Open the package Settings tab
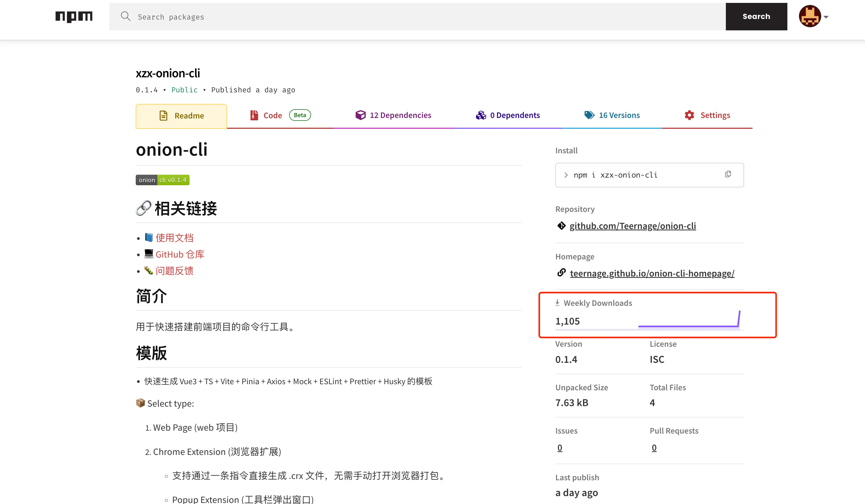The height and width of the screenshot is (504, 865). point(707,115)
